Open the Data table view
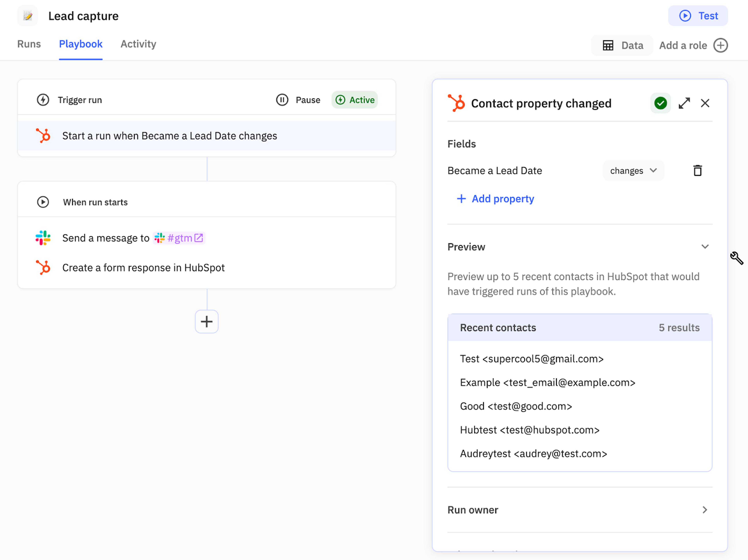This screenshot has height=560, width=748. click(623, 45)
